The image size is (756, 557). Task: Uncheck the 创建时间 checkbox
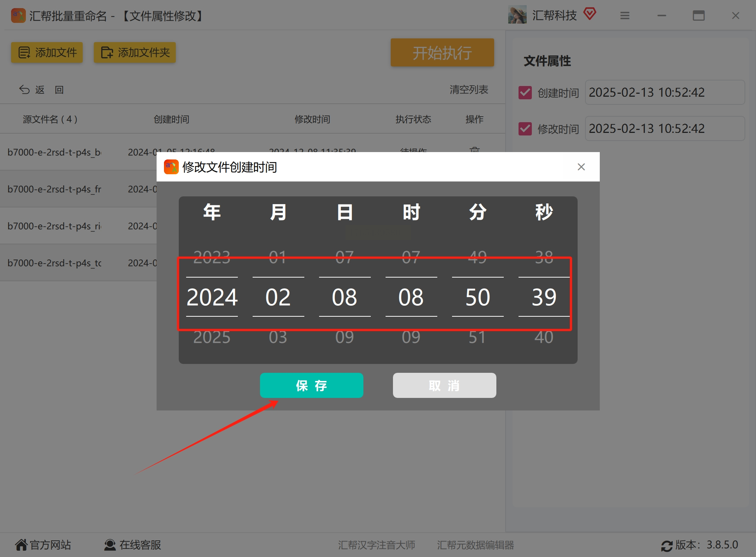tap(525, 92)
